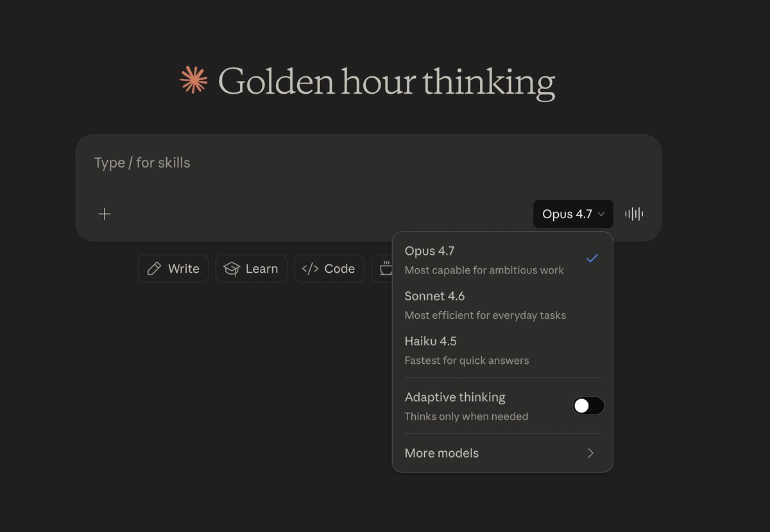Click 'Most capable for ambitious work' text

tap(484, 270)
